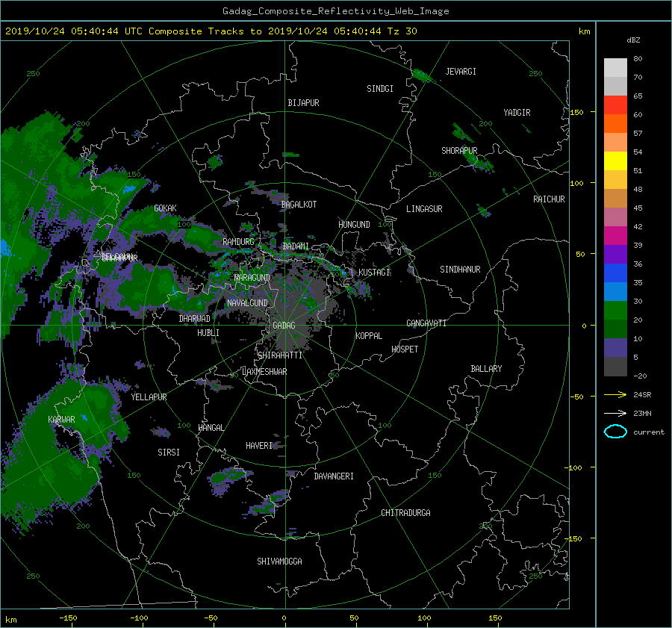Image resolution: width=672 pixels, height=628 pixels.
Task: Click the DHARWAD city label
Action: 195,319
